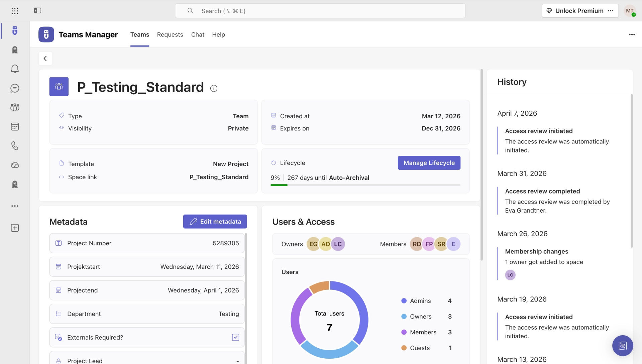Switch to the Teams tab
The width and height of the screenshot is (642, 364).
(x=140, y=34)
